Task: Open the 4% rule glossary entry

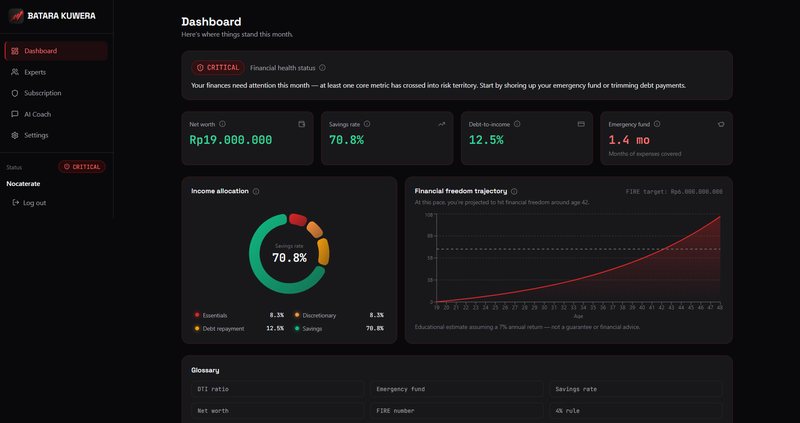Action: [x=636, y=411]
